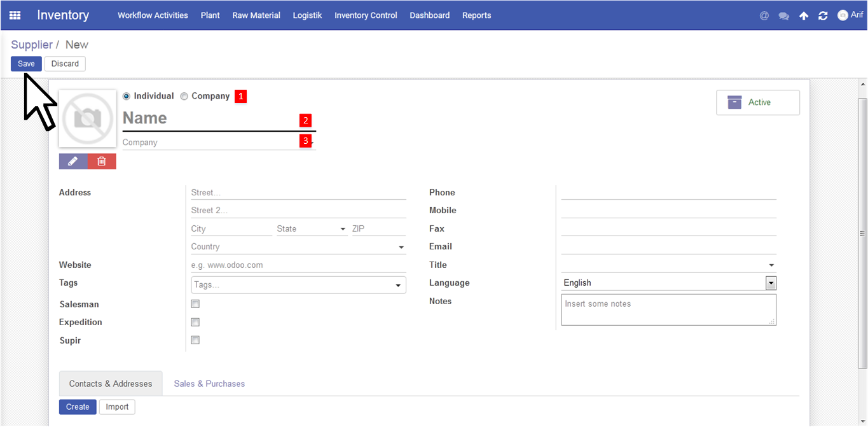Enable the Salesman checkbox

point(195,304)
